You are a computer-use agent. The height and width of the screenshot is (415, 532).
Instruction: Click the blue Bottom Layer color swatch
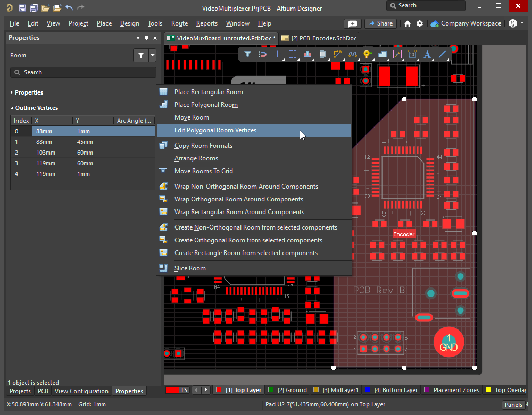[x=368, y=390]
